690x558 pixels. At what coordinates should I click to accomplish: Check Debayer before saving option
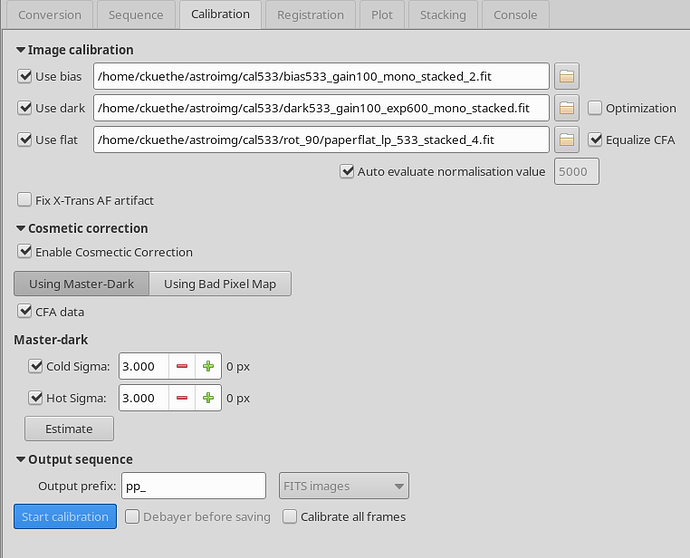point(132,516)
